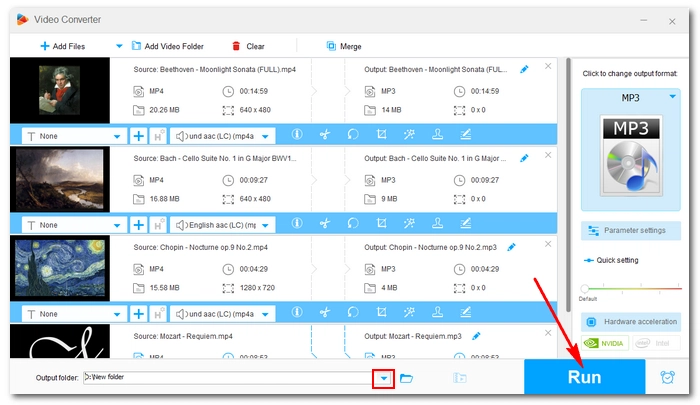This screenshot has height=405, width=700.
Task: Open crop tool for Bach video
Action: 381,223
